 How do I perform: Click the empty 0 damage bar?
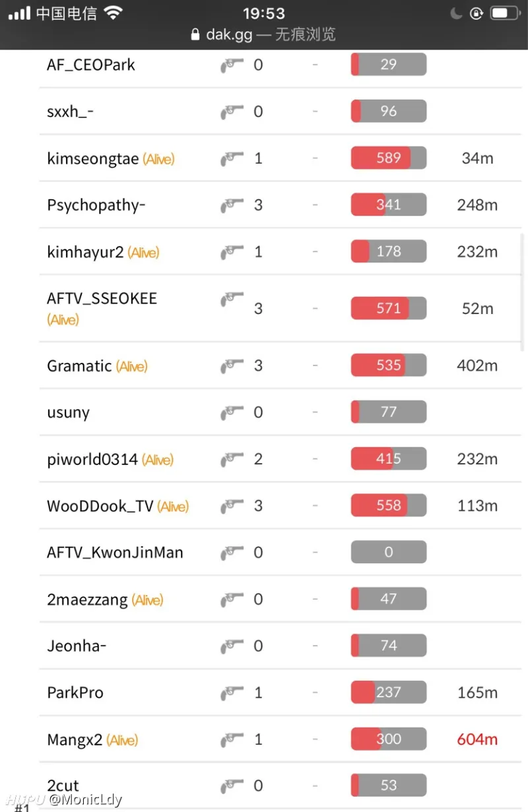point(389,552)
